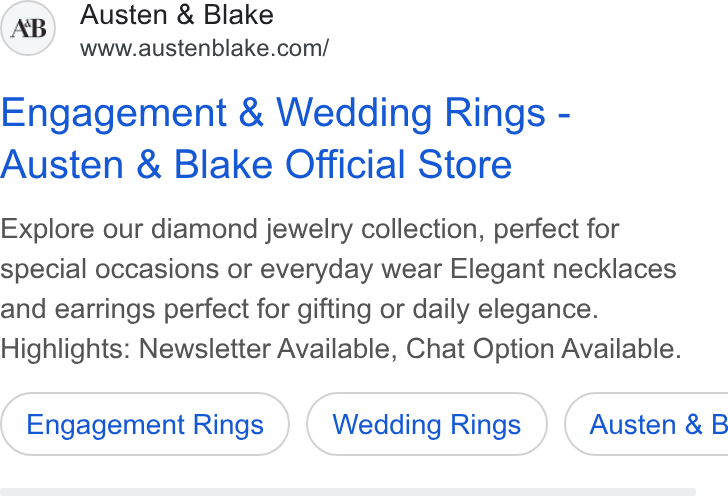
Task: Click 'perfect for' ending the first description line
Action: coord(556,229)
